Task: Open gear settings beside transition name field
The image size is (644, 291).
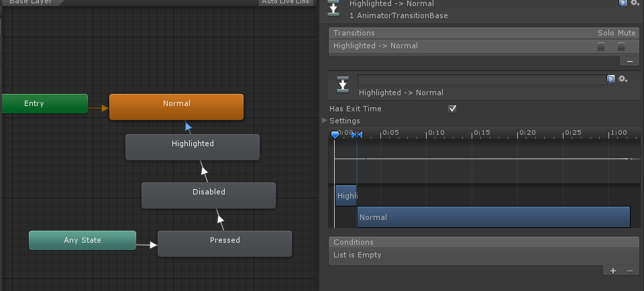Action: coord(623,79)
